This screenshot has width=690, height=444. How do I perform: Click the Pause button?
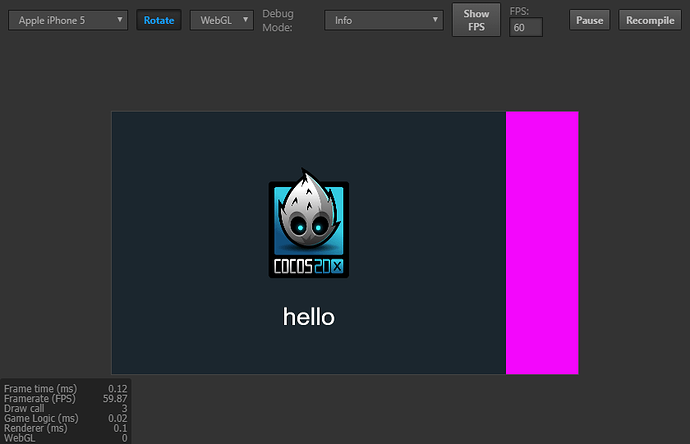point(590,20)
